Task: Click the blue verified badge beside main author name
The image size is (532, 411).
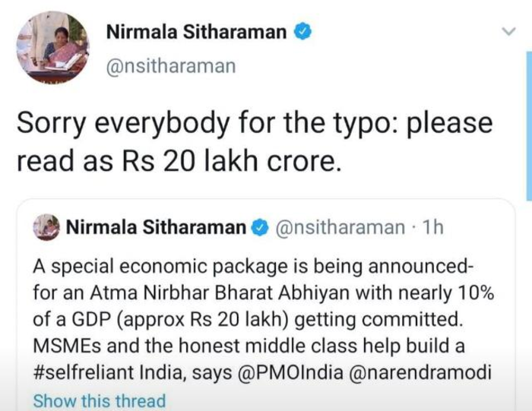Action: [x=302, y=32]
